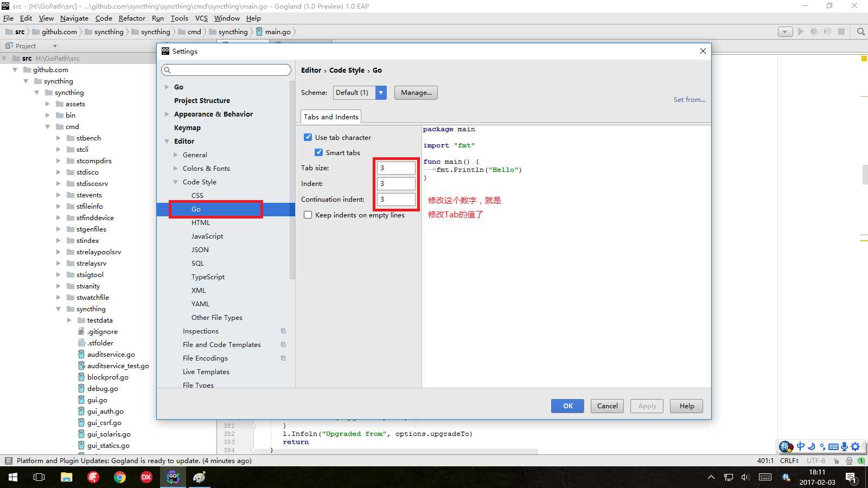Click CRLF line separator in status bar
Screen dimensions: 868x488
(789, 461)
